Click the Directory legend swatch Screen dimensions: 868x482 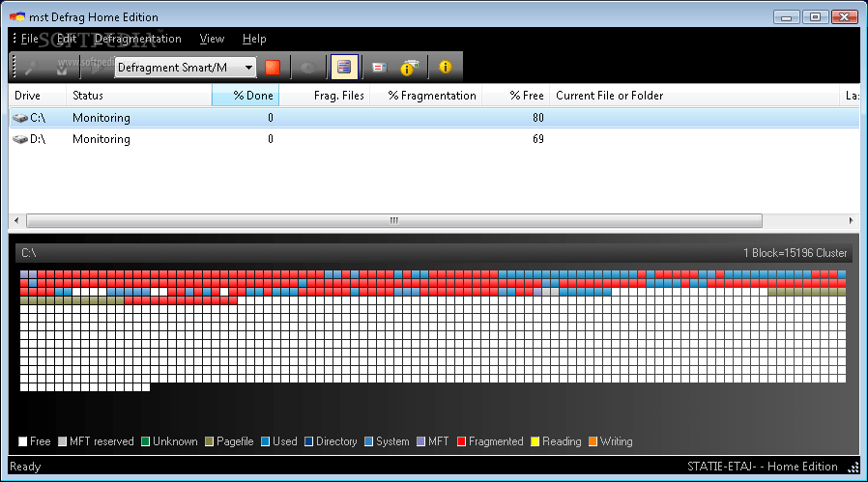[x=309, y=441]
